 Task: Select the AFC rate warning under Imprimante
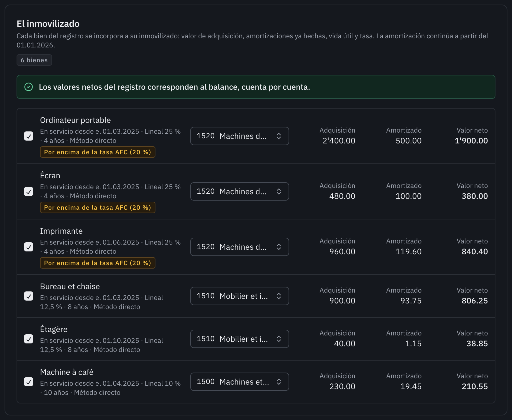98,263
